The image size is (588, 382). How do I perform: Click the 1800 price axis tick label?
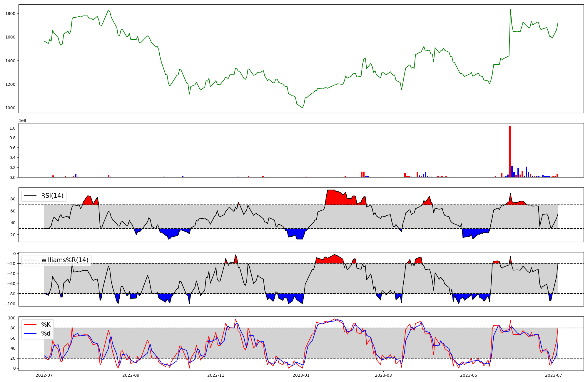pos(10,14)
